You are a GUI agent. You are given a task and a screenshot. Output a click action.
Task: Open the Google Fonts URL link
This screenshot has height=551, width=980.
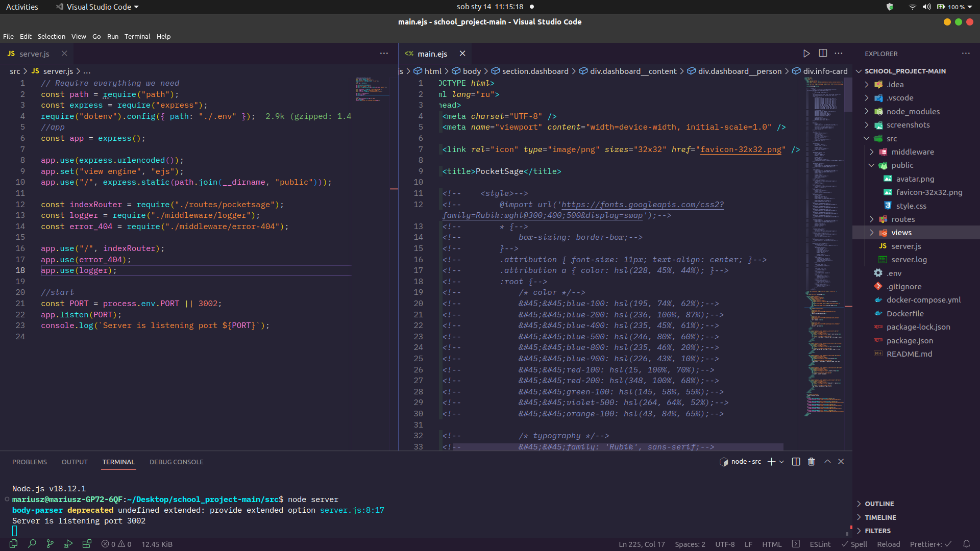coord(643,205)
